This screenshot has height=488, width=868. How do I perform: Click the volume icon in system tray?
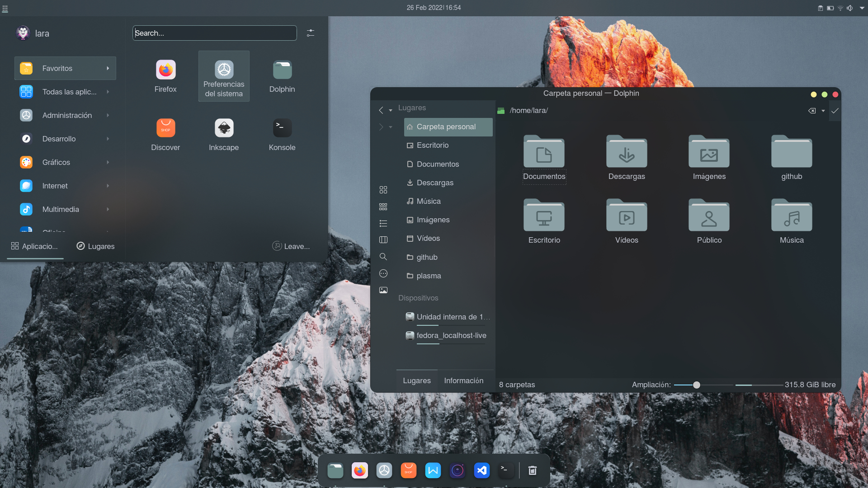(x=850, y=8)
